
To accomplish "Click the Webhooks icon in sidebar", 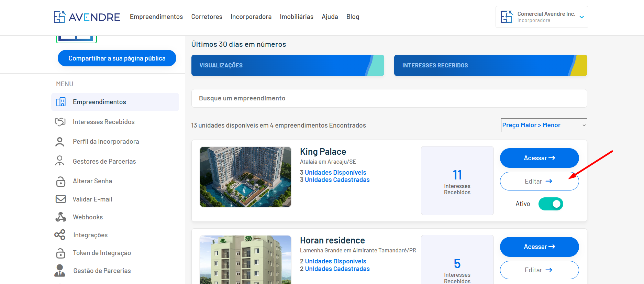I will pos(60,217).
